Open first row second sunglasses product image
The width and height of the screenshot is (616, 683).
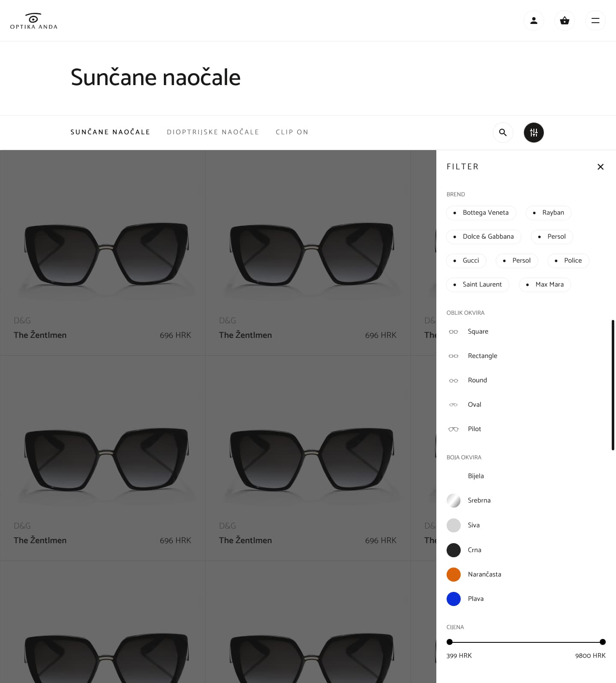(312, 254)
